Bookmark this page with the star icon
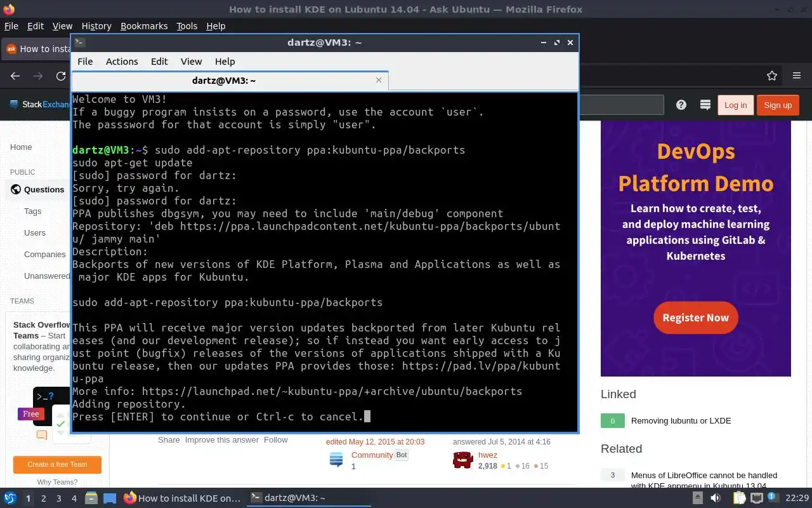Viewport: 812px width, 508px height. [x=772, y=76]
